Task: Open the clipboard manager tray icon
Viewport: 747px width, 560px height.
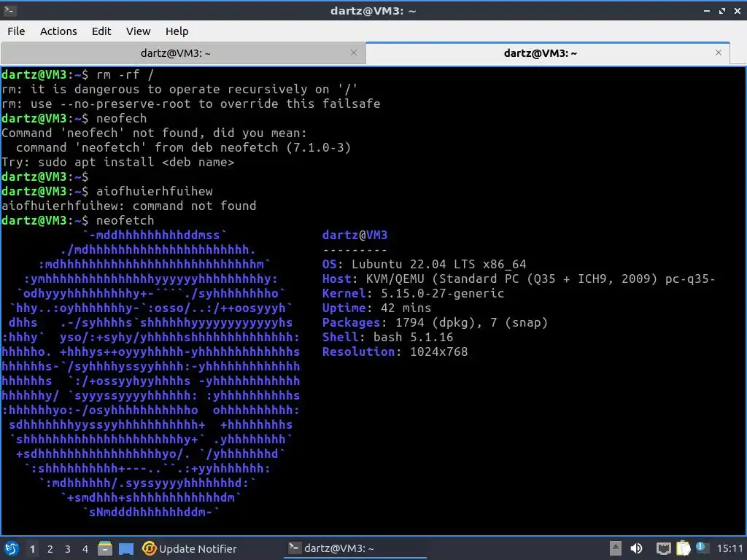Action: [683, 548]
